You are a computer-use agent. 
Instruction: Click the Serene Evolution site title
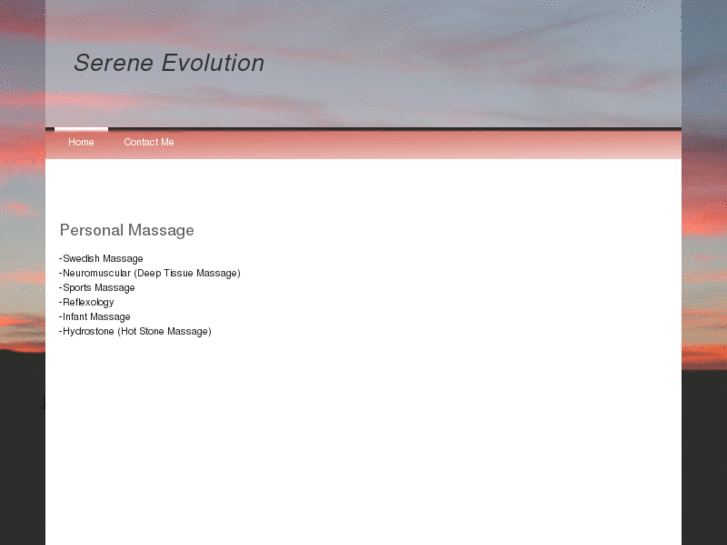pyautogui.click(x=169, y=63)
